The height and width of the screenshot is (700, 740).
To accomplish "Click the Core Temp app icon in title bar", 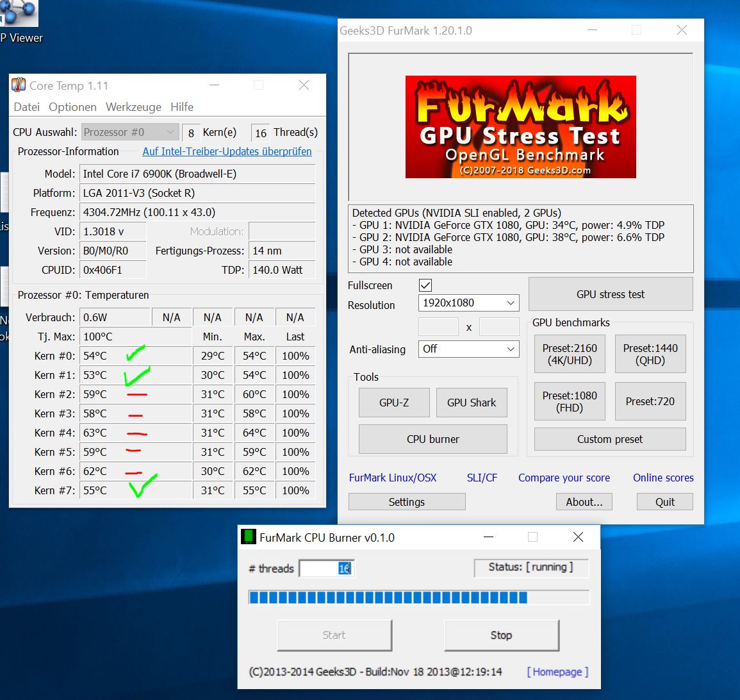I will [19, 85].
